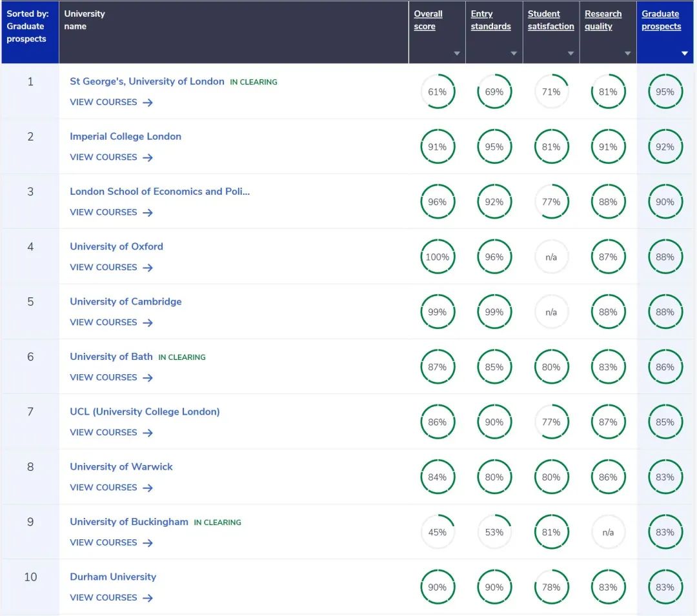Click Durham's 78% student satisfaction ring
This screenshot has width=697, height=616.
[551, 588]
